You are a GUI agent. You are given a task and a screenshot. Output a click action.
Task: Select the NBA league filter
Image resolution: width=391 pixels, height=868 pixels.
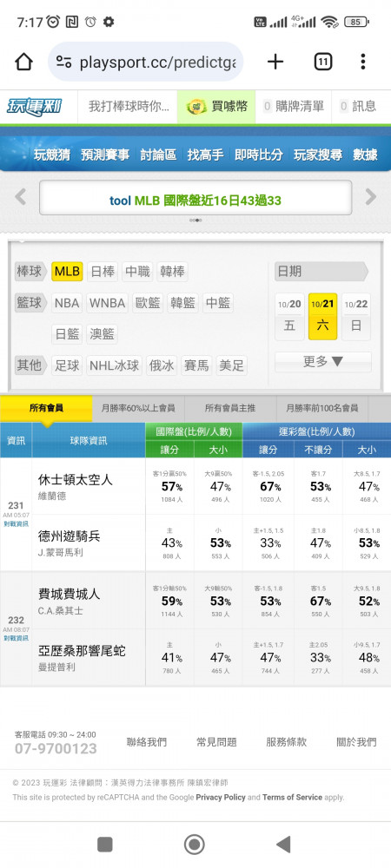pos(67,303)
